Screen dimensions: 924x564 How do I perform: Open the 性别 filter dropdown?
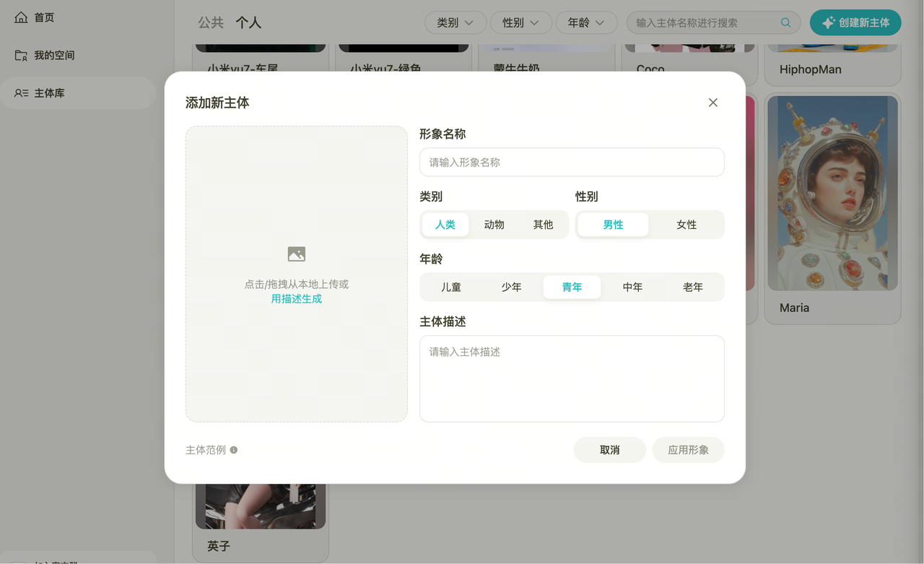pyautogui.click(x=520, y=23)
